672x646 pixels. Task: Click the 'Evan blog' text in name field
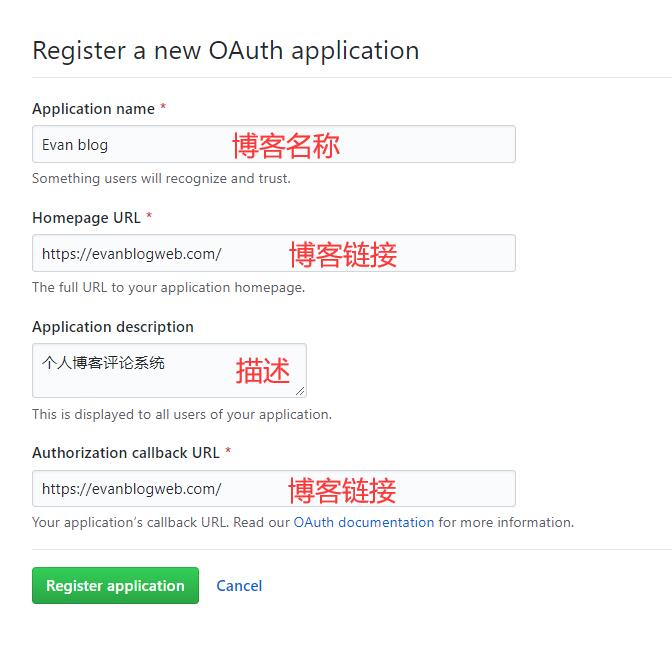tap(75, 145)
